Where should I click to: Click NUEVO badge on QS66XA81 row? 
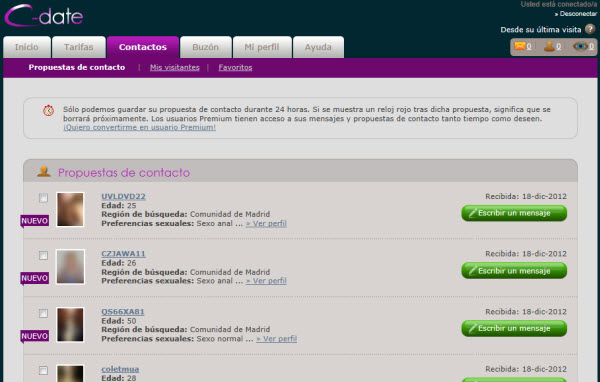click(x=34, y=336)
